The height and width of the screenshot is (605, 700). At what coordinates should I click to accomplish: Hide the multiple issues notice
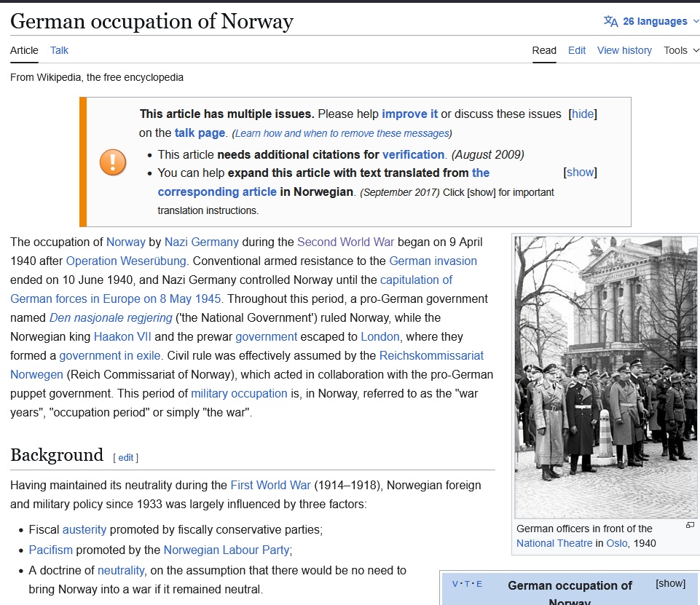click(x=583, y=114)
